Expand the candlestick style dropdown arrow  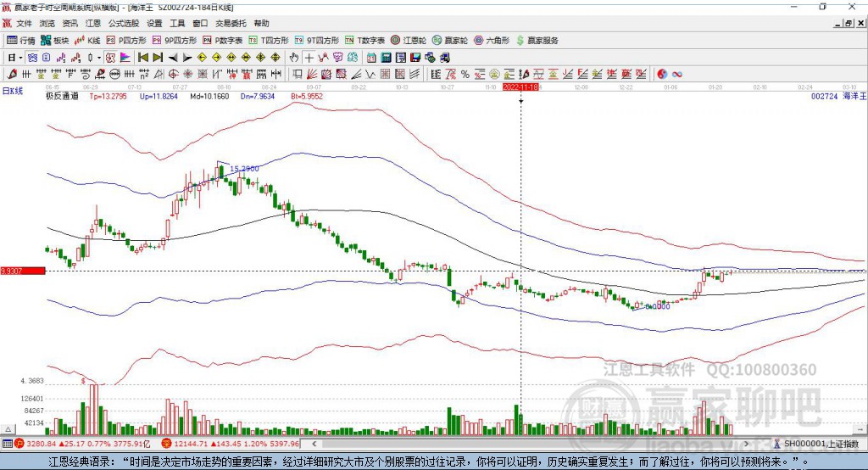(x=99, y=58)
